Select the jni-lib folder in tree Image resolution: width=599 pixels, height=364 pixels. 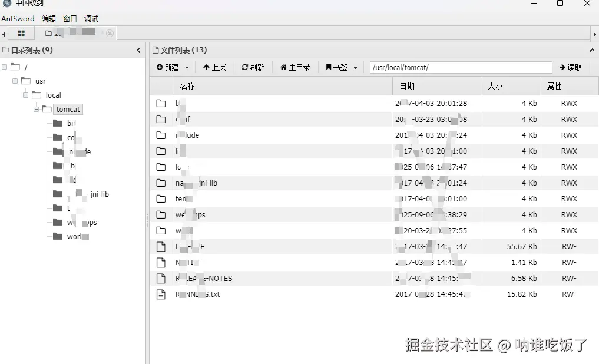(88, 194)
